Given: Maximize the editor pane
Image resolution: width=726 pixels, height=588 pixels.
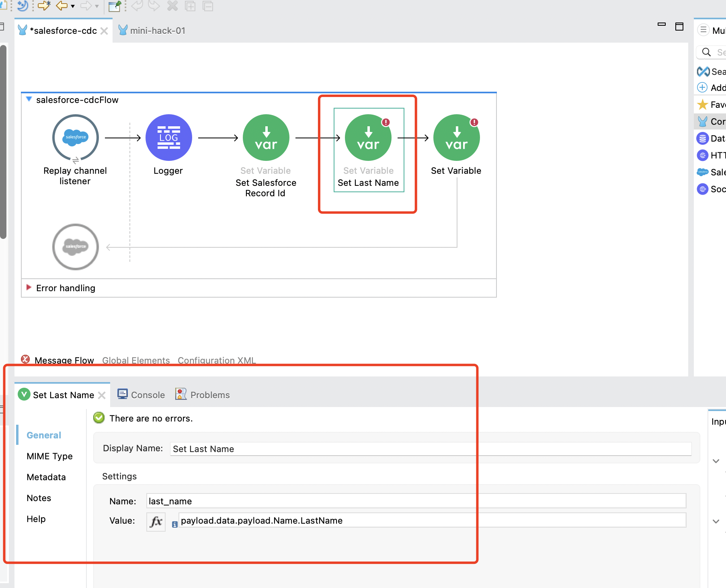Looking at the screenshot, I should point(679,27).
